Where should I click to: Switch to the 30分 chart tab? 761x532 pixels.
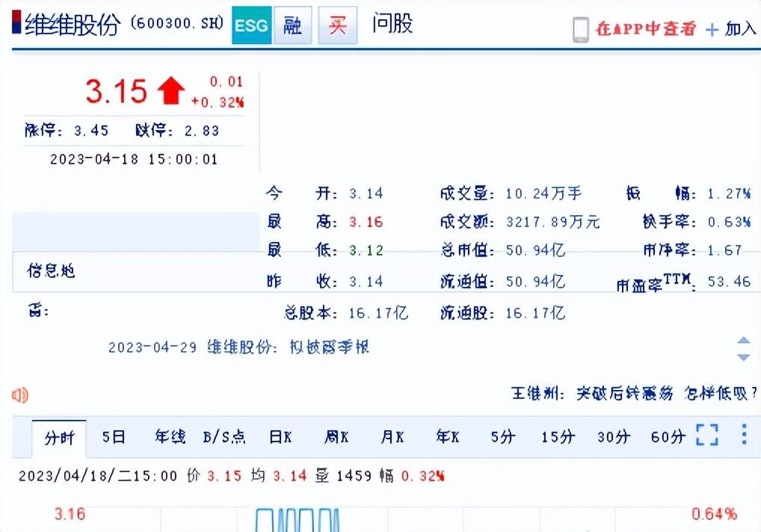pos(614,437)
